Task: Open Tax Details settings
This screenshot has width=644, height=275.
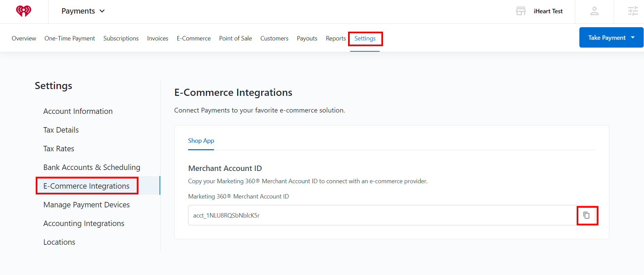Action: tap(61, 130)
